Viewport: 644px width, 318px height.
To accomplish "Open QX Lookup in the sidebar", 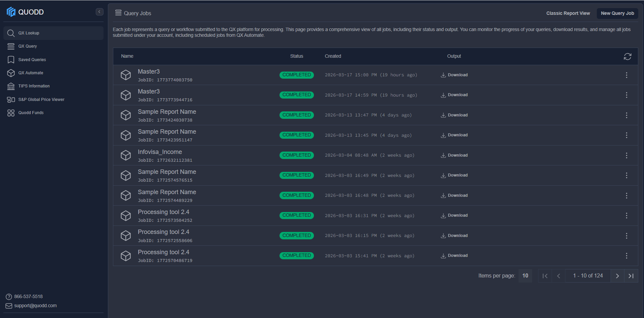I will pos(53,33).
